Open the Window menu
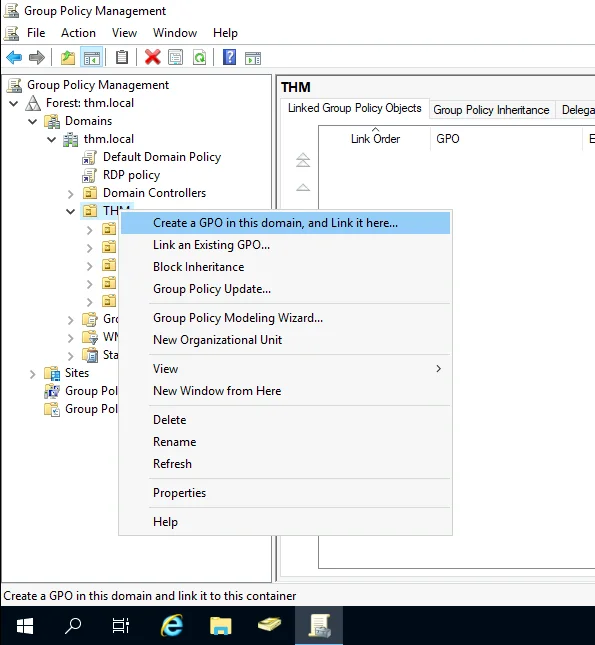Image resolution: width=595 pixels, height=645 pixels. 175,33
